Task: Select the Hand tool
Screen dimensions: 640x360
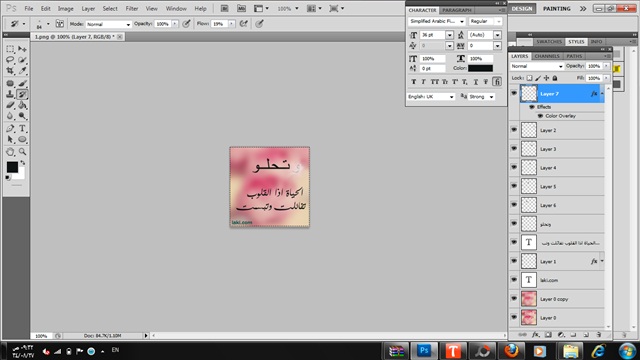Action: tap(10, 152)
